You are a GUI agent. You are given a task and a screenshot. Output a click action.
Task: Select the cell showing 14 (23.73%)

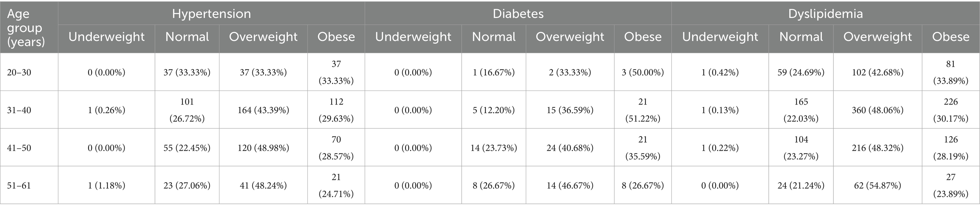tap(493, 148)
